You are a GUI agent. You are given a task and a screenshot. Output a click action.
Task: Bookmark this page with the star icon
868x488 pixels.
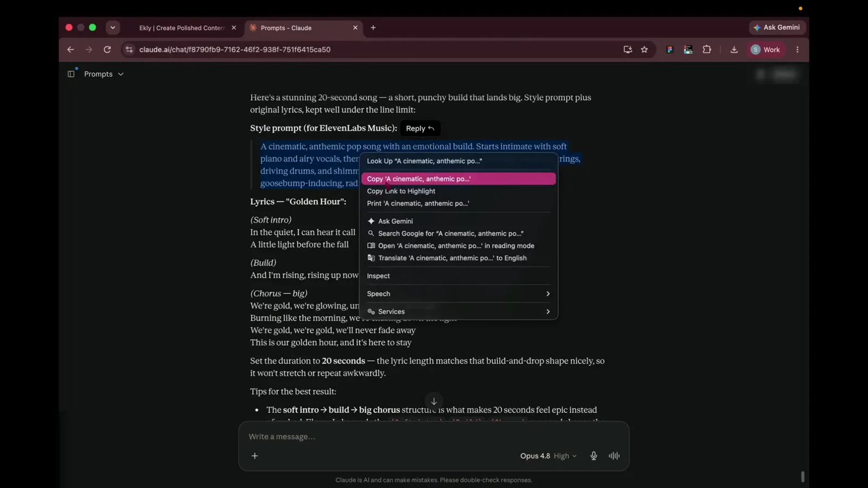(x=644, y=49)
